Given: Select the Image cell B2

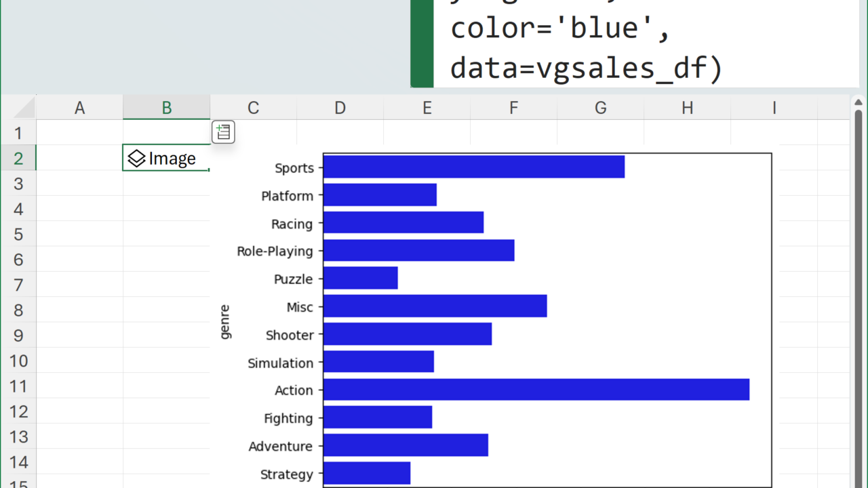Looking at the screenshot, I should 166,158.
